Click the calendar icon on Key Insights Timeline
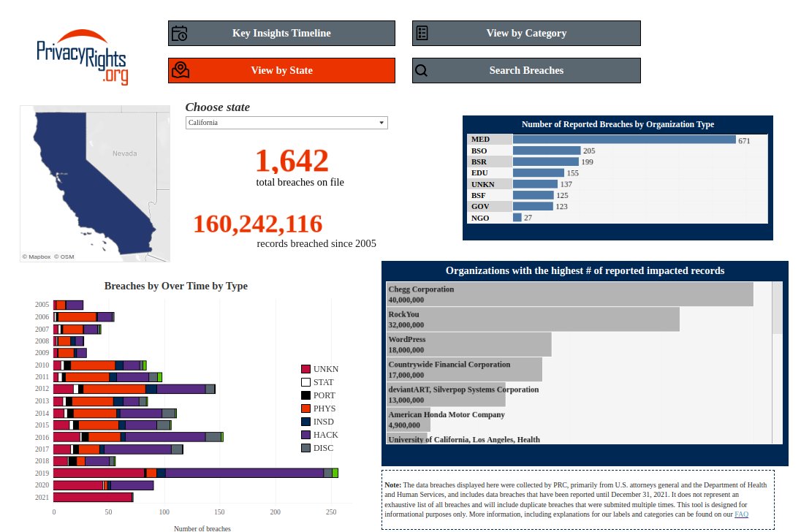 point(179,33)
